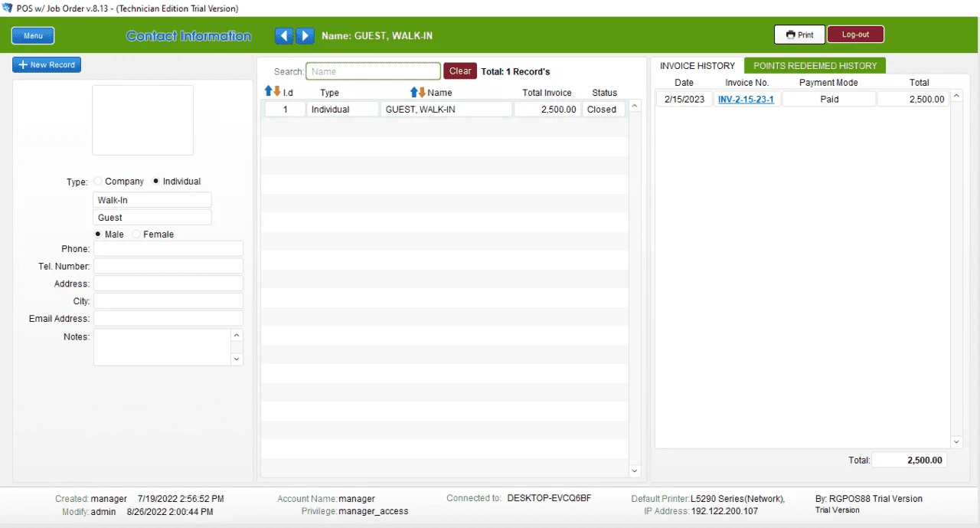Click the Closed status cell
This screenshot has width=980, height=528.
tap(603, 110)
